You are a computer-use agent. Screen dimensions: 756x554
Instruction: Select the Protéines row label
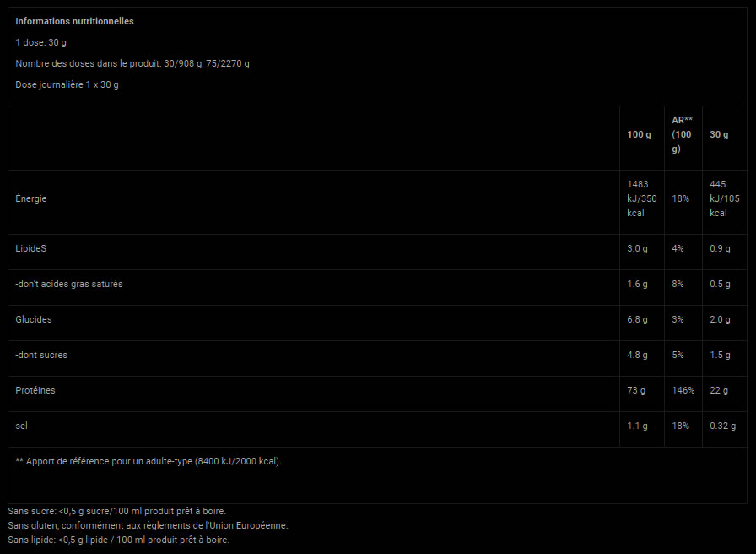coord(35,390)
